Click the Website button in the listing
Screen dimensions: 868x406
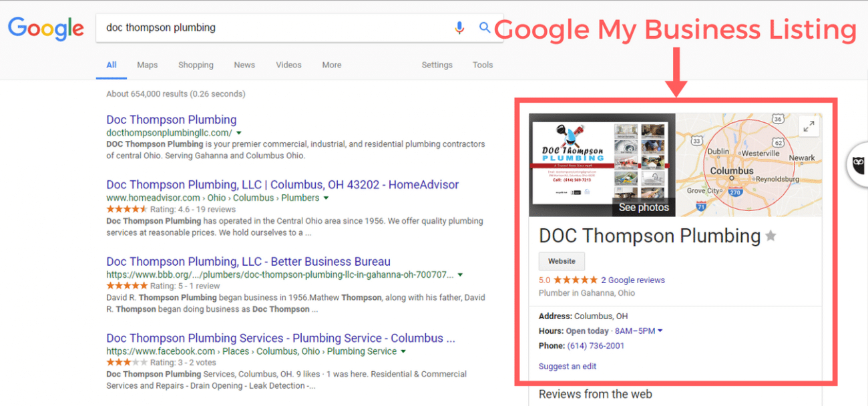point(562,261)
